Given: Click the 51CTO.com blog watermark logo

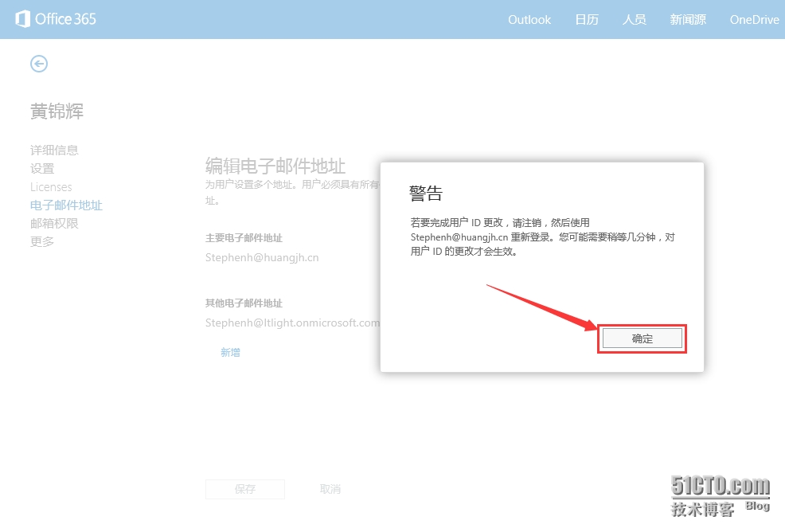Looking at the screenshot, I should pos(721,495).
